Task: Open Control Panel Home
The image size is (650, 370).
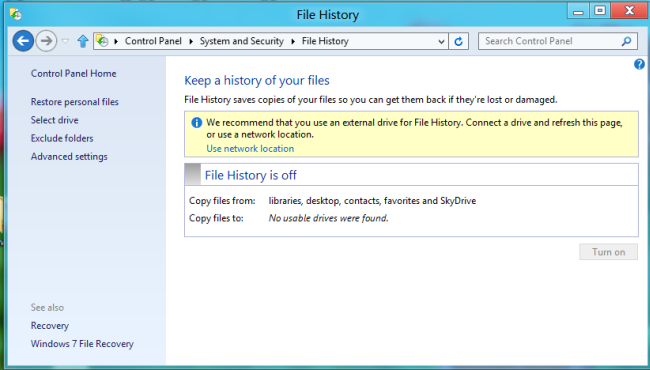Action: [73, 74]
